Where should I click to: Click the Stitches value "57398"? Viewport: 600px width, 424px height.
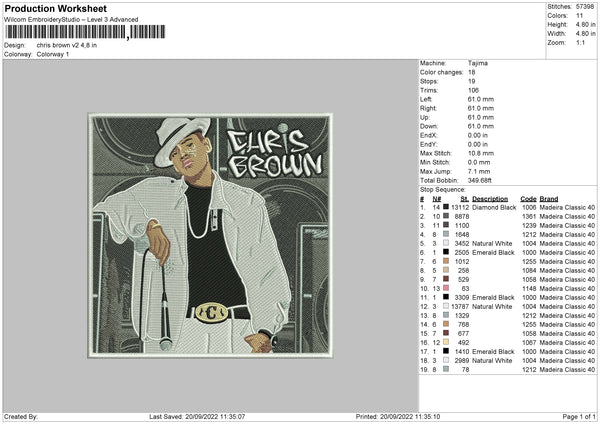point(585,7)
